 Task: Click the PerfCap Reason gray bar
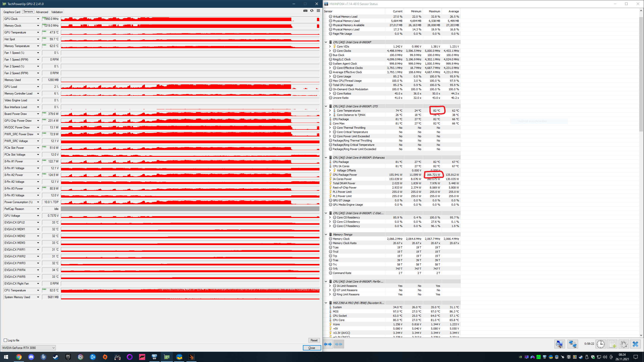pos(190,209)
